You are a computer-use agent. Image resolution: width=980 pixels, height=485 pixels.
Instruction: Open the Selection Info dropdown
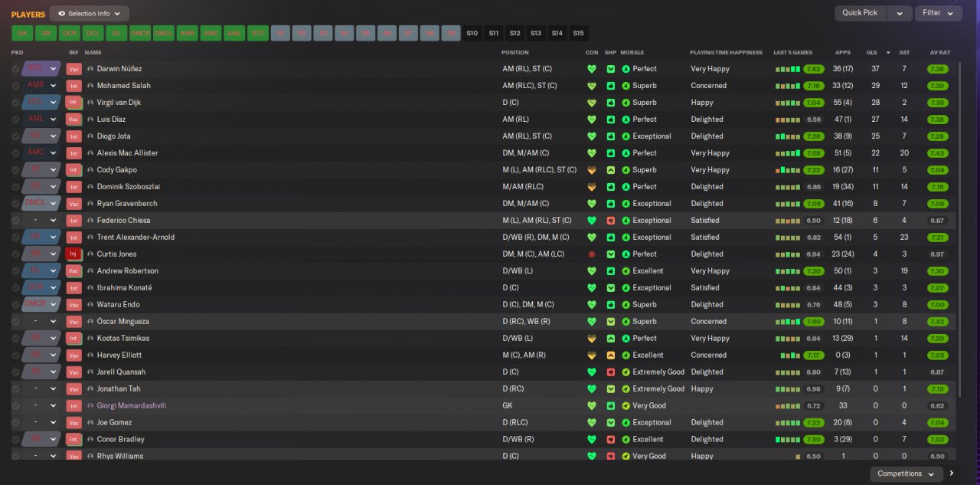pyautogui.click(x=89, y=14)
